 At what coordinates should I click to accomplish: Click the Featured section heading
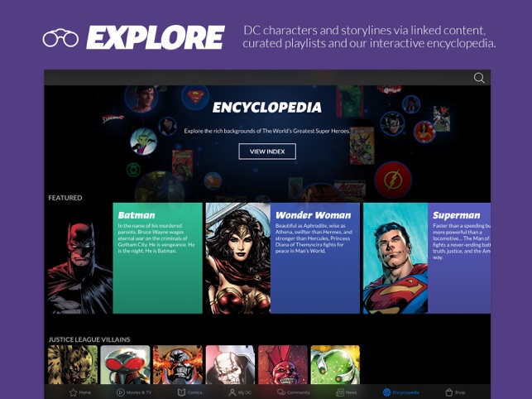point(65,198)
